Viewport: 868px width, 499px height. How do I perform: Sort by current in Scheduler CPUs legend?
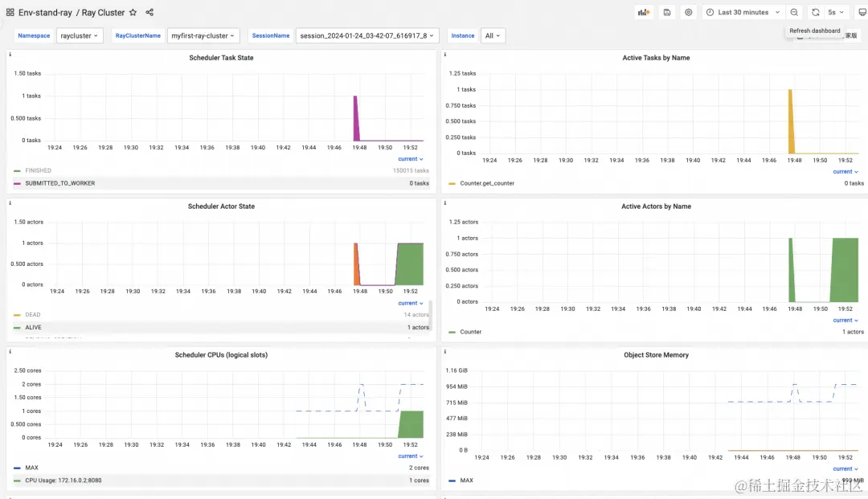pos(410,456)
